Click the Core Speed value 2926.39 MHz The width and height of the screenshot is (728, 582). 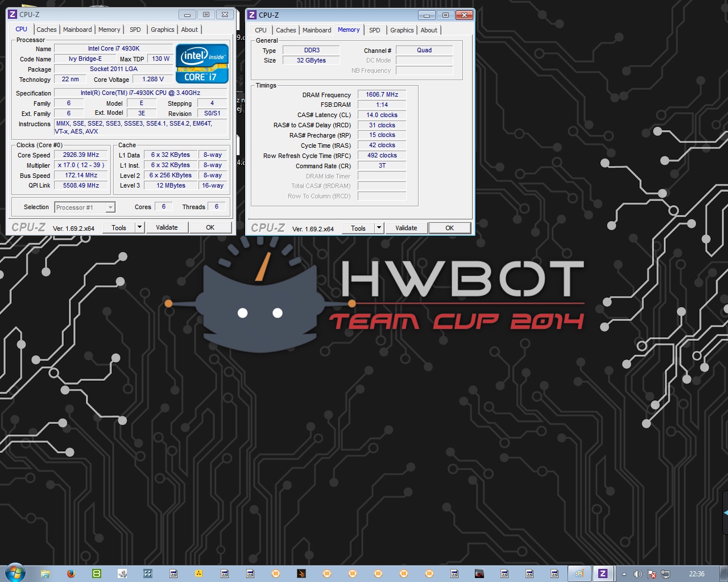81,155
